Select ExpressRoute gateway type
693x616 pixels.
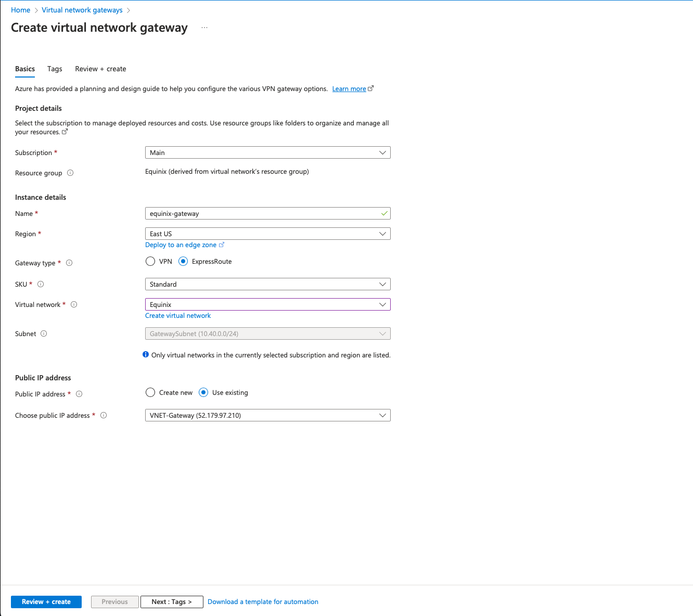pos(183,261)
